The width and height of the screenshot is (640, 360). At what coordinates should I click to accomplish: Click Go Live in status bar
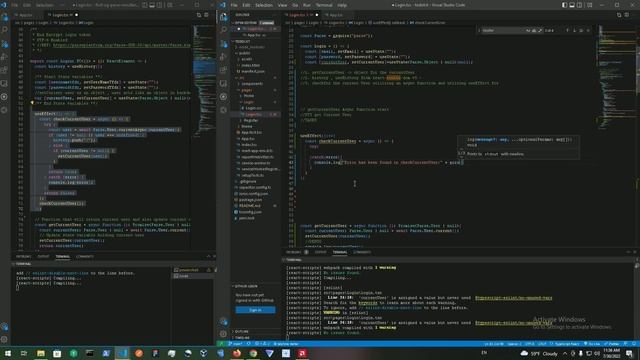click(x=592, y=344)
